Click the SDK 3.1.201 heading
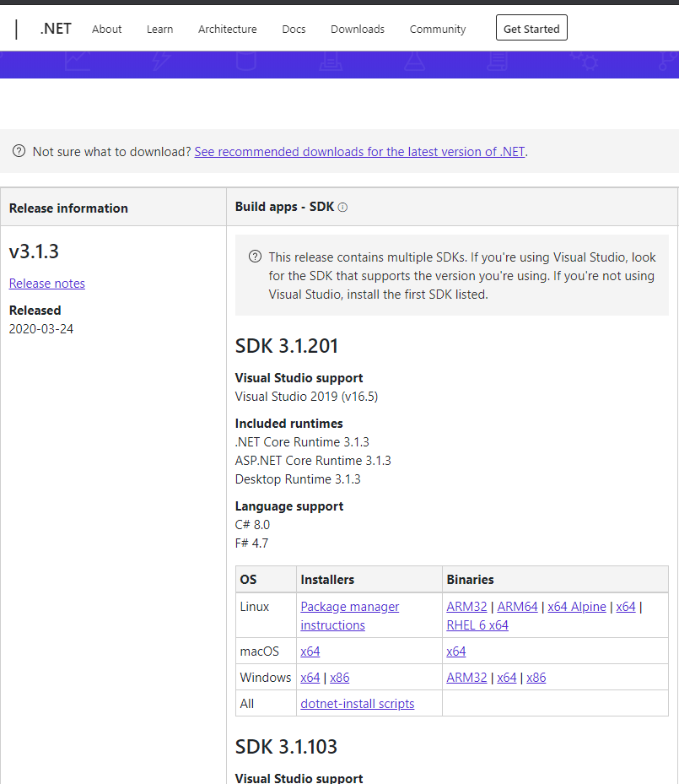The width and height of the screenshot is (679, 784). point(286,346)
